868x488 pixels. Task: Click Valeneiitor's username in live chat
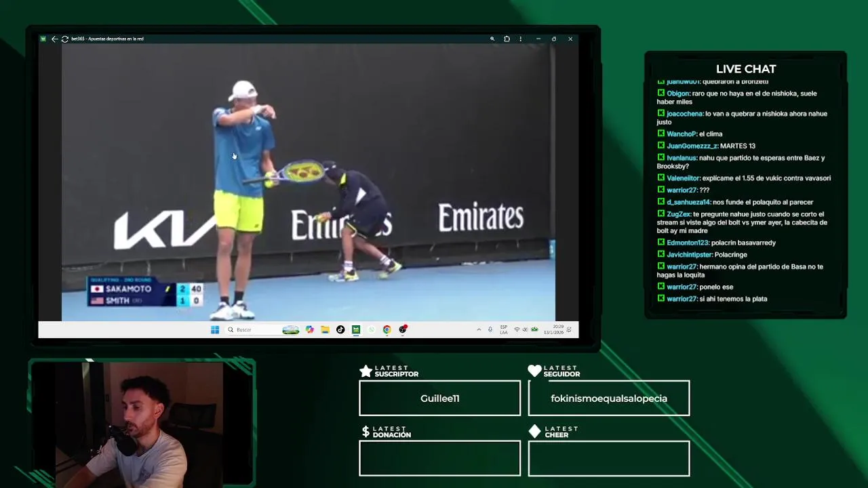(684, 178)
